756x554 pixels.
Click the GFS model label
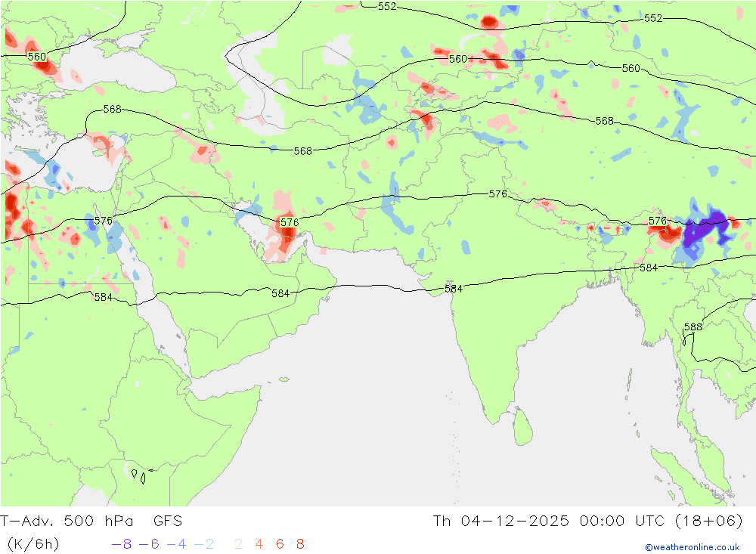(168, 522)
